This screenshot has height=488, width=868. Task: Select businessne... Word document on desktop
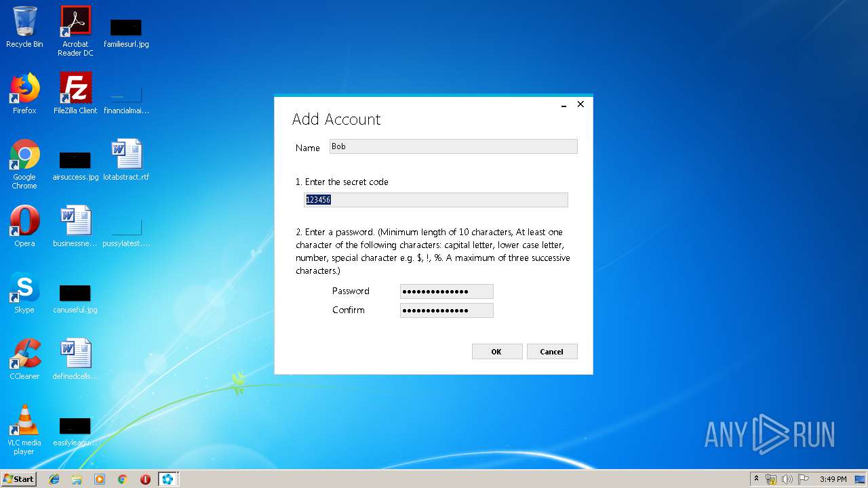75,226
